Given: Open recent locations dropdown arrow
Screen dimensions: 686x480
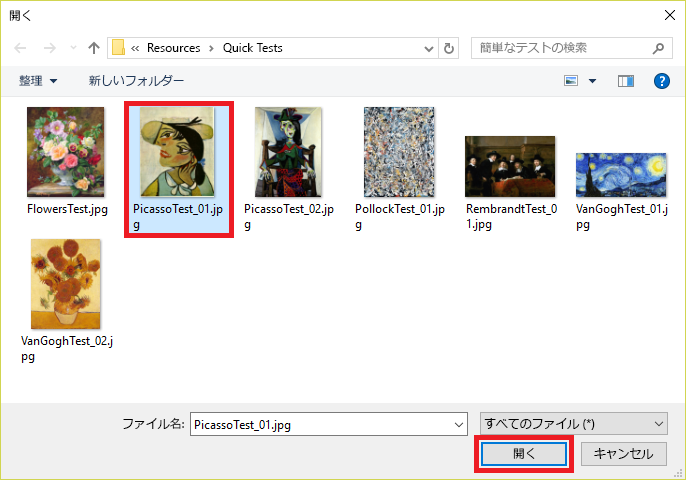Looking at the screenshot, I should click(x=73, y=48).
